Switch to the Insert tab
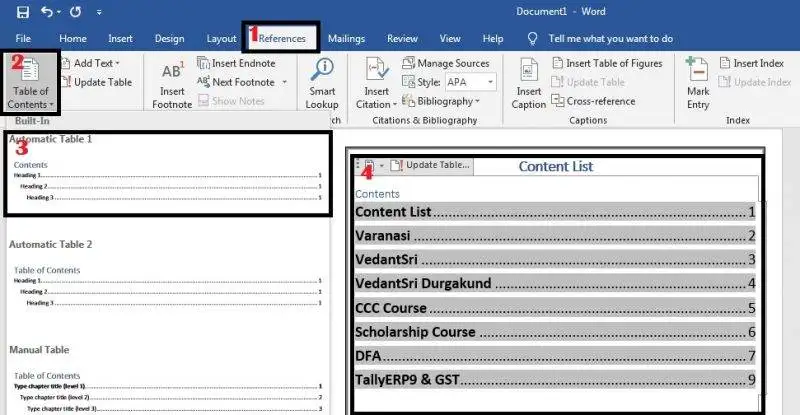The image size is (800, 415). [120, 38]
